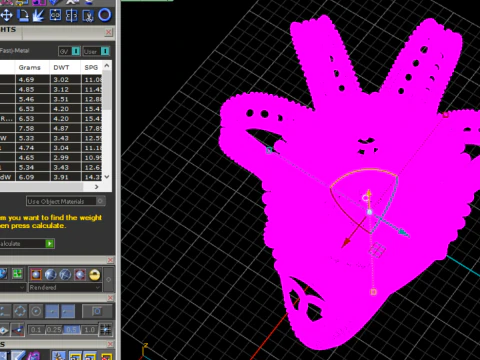Close the display mode panel with red X
Screen dimensions: 480x360
pyautogui.click(x=110, y=260)
